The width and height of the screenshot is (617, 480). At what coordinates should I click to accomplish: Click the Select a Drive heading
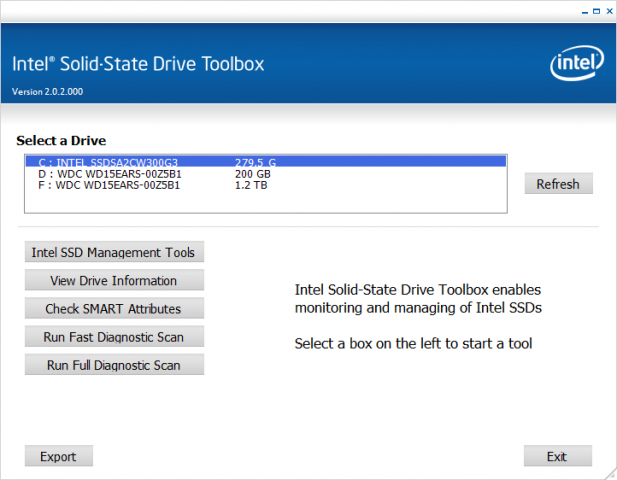pyautogui.click(x=61, y=140)
